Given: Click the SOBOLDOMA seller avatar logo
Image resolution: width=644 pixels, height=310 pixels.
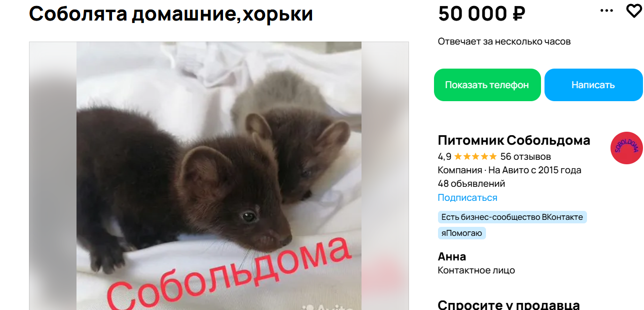Looking at the screenshot, I should [626, 148].
